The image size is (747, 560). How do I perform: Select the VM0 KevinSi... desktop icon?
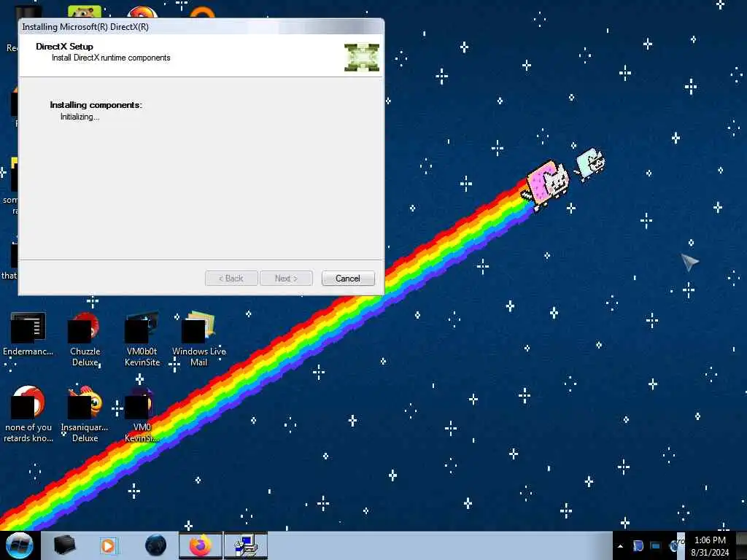point(142,414)
